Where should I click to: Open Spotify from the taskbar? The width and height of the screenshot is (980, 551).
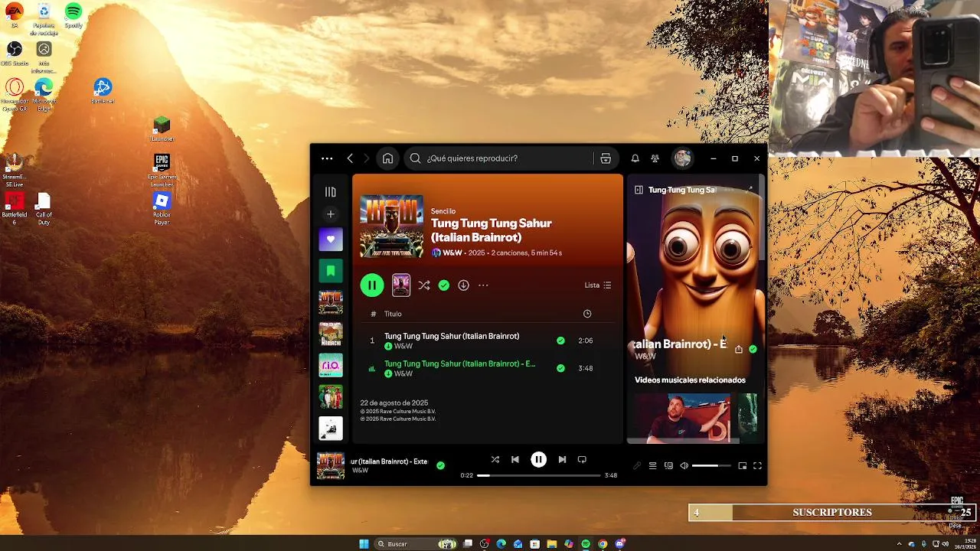coord(586,544)
